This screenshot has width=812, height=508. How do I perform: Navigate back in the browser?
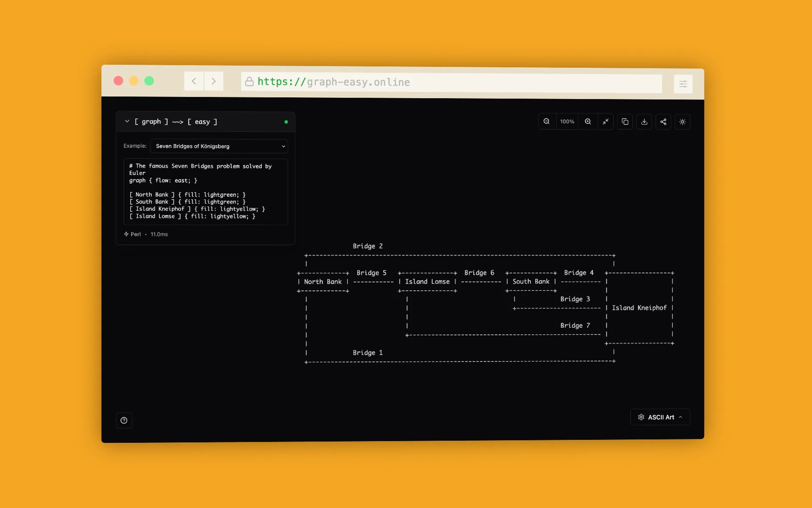(x=194, y=81)
